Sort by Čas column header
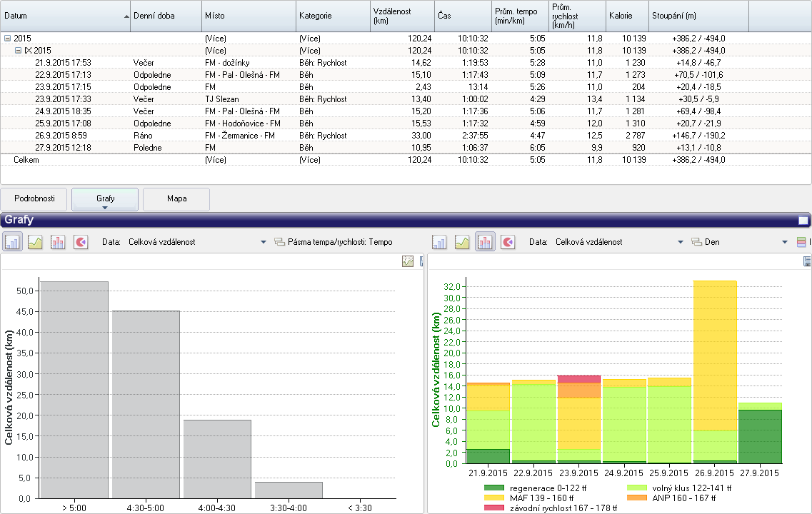 (x=463, y=16)
